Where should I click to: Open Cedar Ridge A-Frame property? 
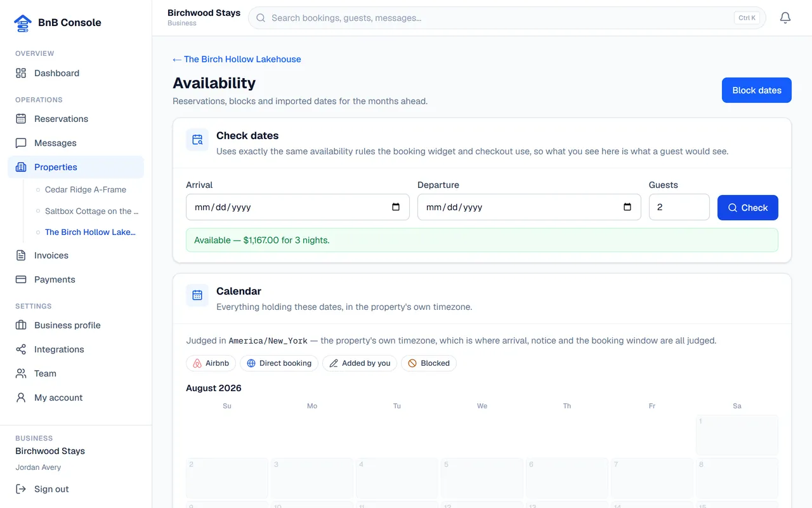click(86, 190)
